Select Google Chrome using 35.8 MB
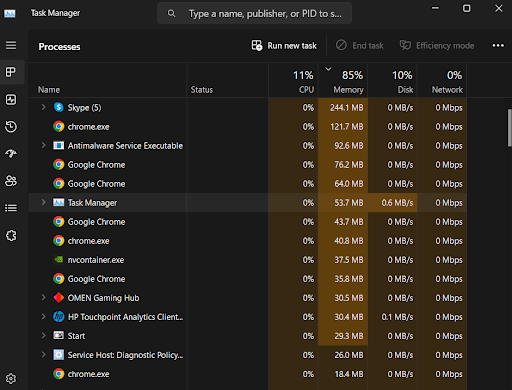Screen dimensions: 512x390 pyautogui.click(x=247, y=278)
